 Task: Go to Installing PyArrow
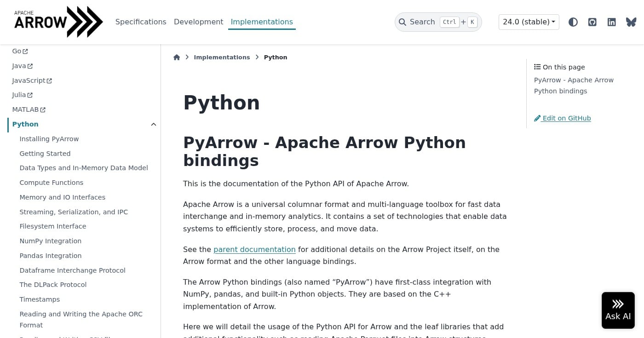(x=49, y=139)
